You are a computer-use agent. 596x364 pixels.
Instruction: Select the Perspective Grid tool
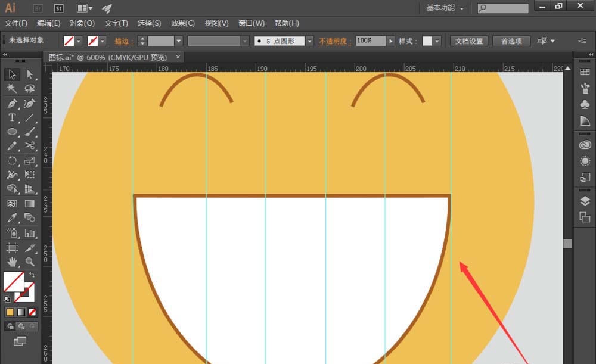[x=30, y=189]
